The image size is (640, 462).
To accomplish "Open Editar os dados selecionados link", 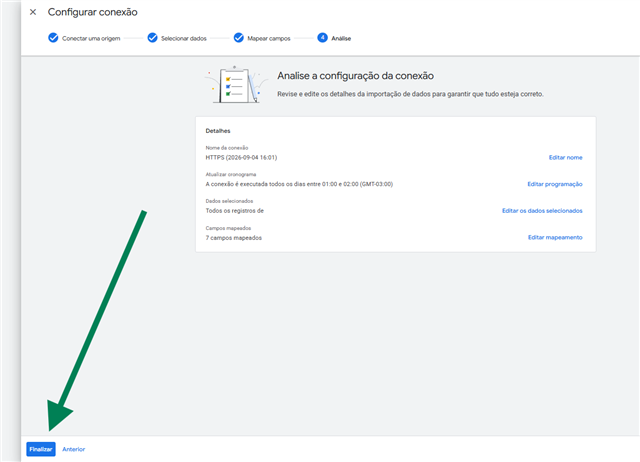I will [x=542, y=211].
